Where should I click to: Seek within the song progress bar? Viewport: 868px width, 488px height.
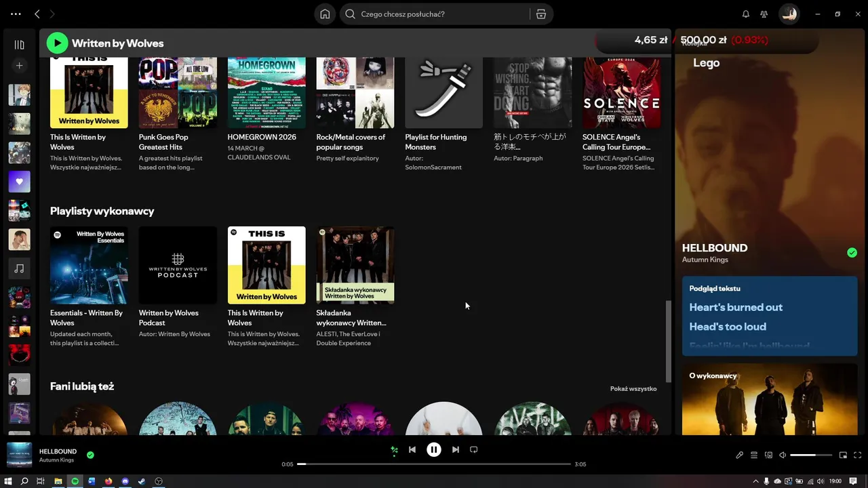(x=434, y=464)
